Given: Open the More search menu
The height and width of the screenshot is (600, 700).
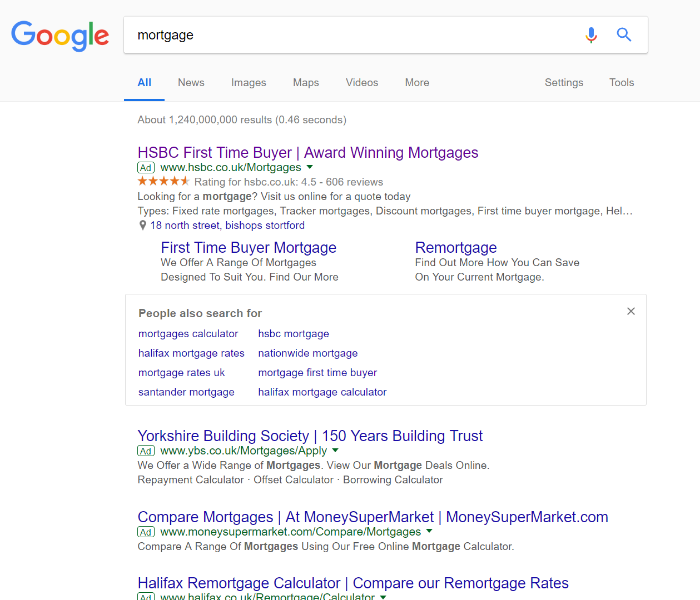Looking at the screenshot, I should click(x=417, y=83).
